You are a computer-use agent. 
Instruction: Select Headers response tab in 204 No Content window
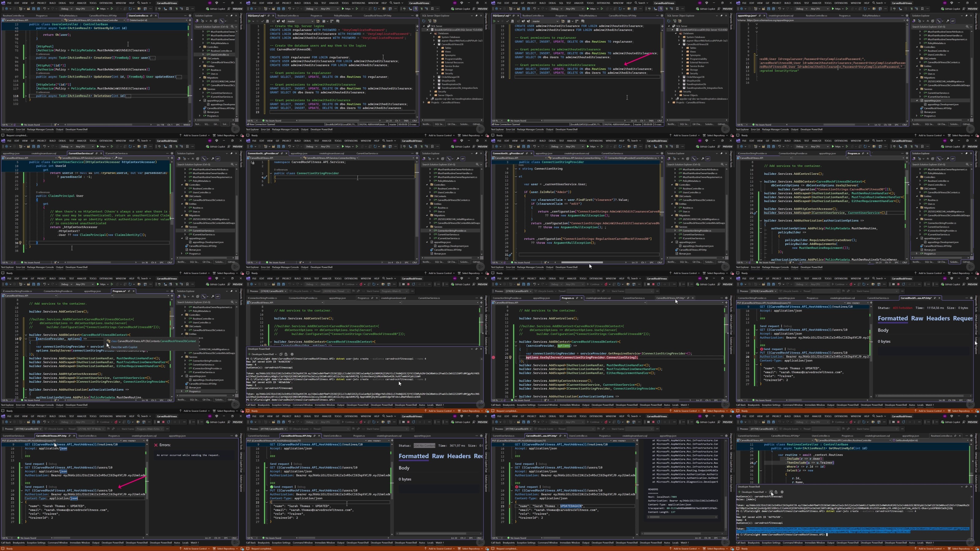tap(458, 456)
